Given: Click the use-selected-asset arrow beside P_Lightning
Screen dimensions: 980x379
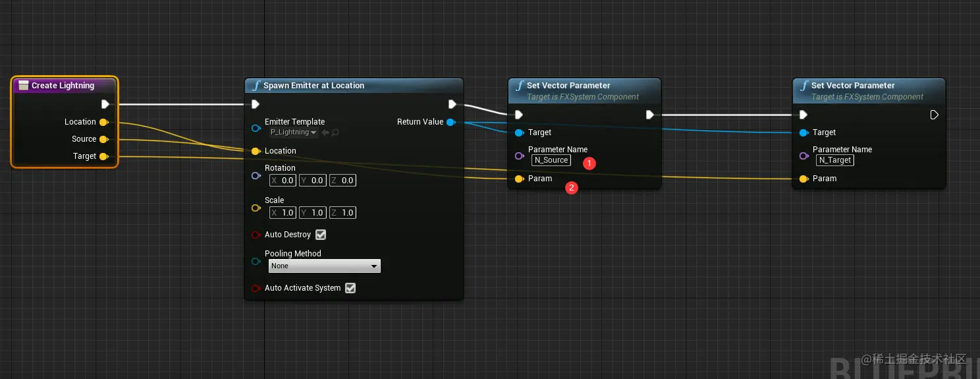Looking at the screenshot, I should click(325, 132).
